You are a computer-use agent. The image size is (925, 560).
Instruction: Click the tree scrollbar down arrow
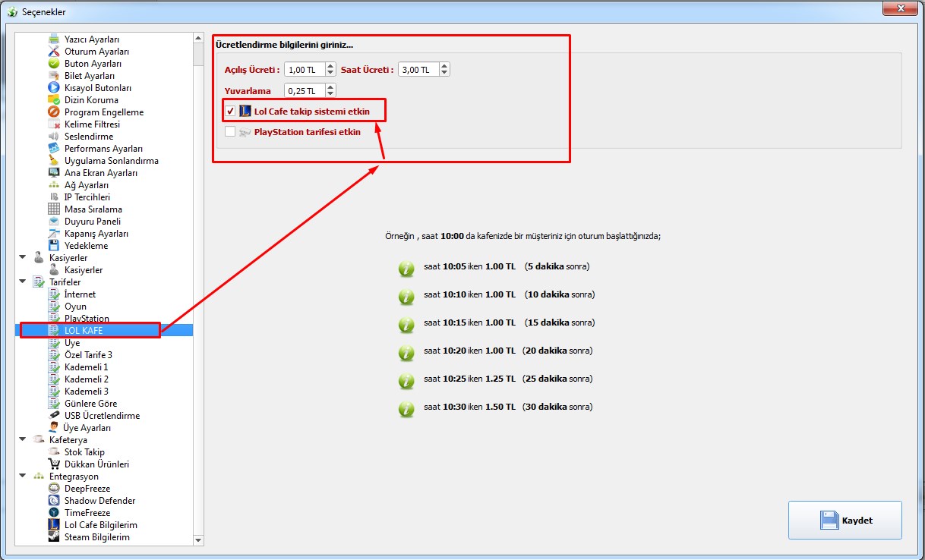coord(199,540)
